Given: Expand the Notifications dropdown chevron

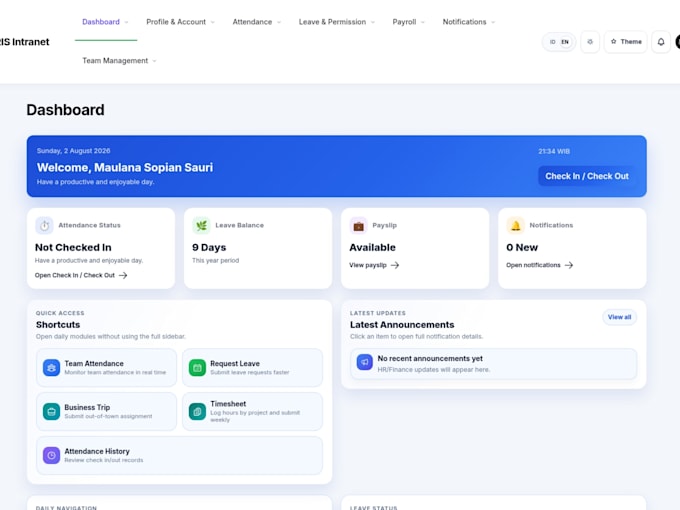Looking at the screenshot, I should [x=493, y=22].
